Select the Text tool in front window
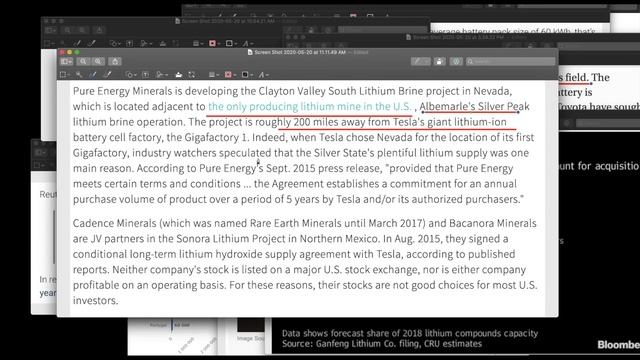Image resolution: width=640 pixels, height=360 pixels. (x=146, y=75)
